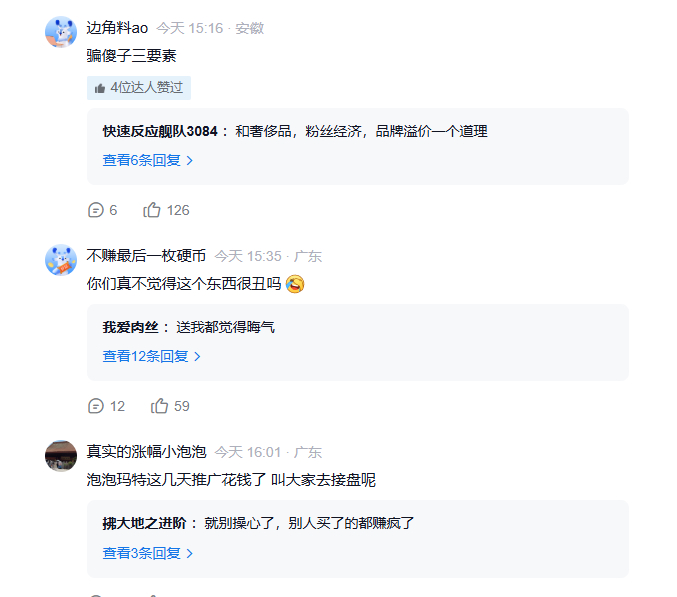Screen dimensions: 677x597
Task: Like 不赚最后一枚硬币's comment with thumbs-up
Action: tap(159, 406)
